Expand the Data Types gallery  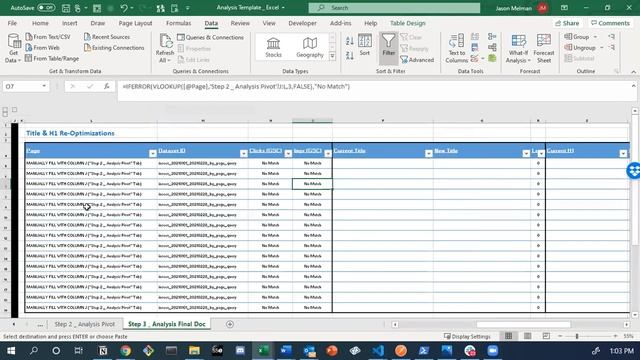coord(332,56)
